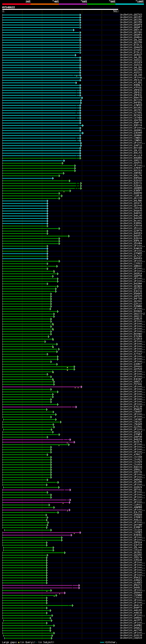Select the query name AV548622
Image resolution: width=146 pixels, height=644 pixels.
tap(8, 7)
